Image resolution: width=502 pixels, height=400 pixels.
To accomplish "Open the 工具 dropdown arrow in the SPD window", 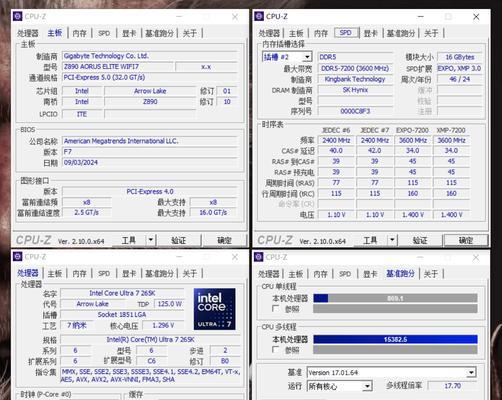I will (x=392, y=240).
